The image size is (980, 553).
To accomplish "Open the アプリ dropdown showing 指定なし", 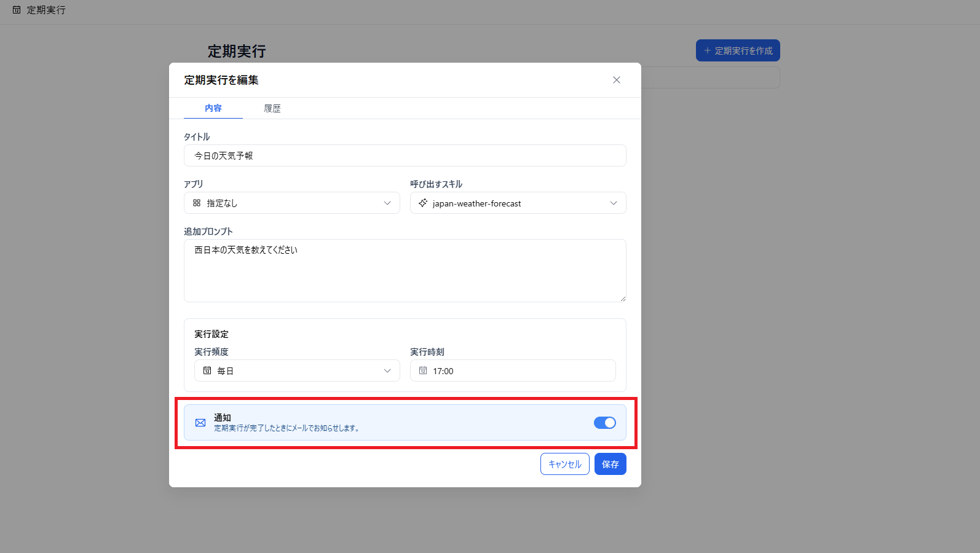I will coord(292,203).
